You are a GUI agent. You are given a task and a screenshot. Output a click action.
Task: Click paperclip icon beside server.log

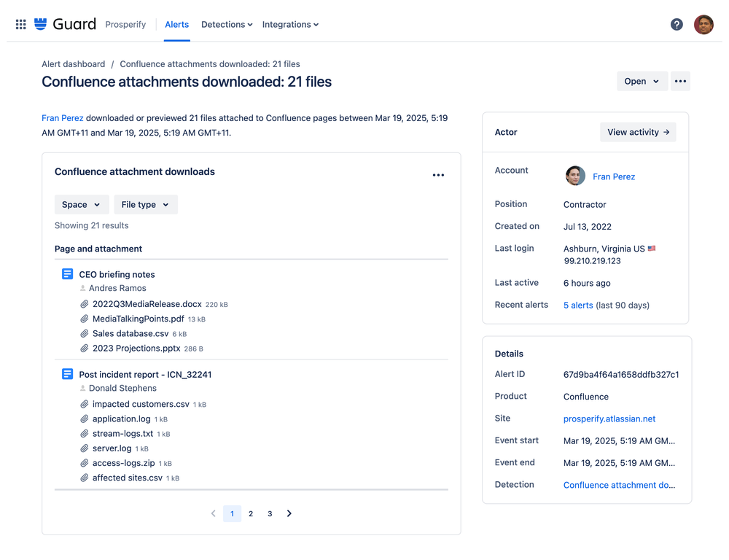click(x=84, y=448)
